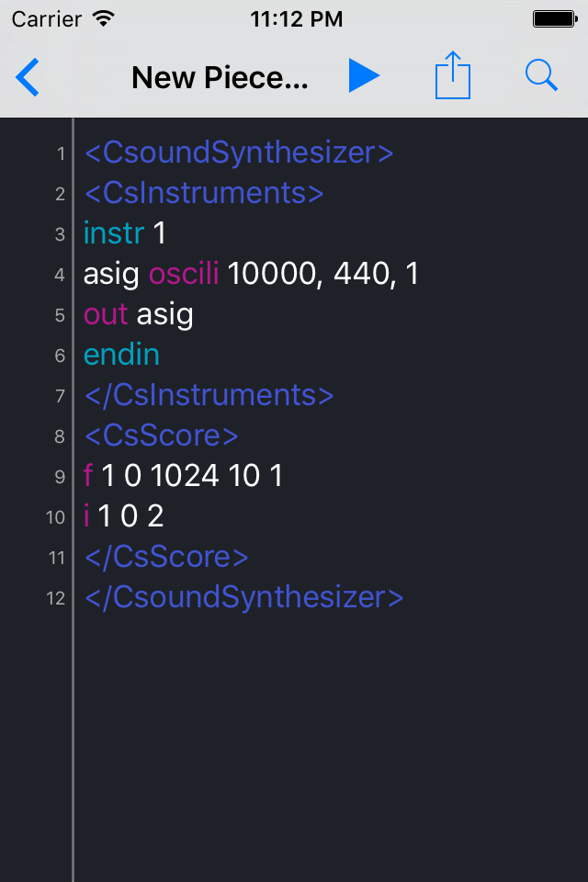This screenshot has height=882, width=588.
Task: Place cursor on <CsoundSynthesizer> opening tag
Action: (239, 153)
